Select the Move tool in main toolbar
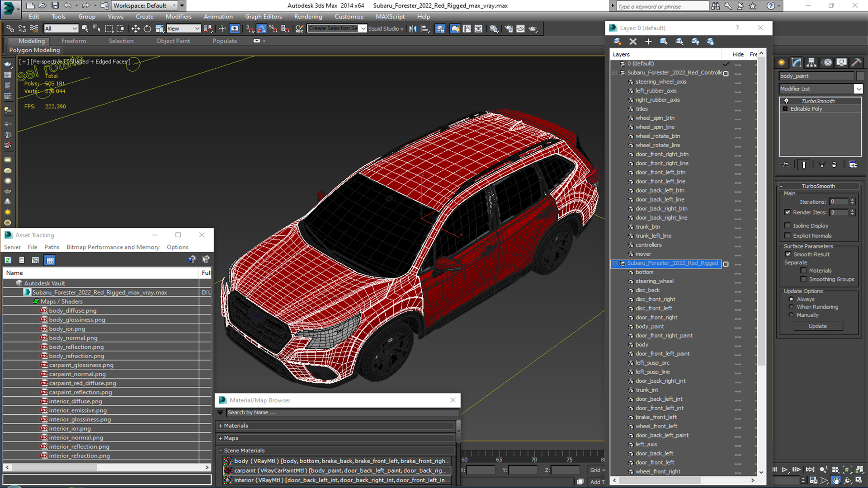The height and width of the screenshot is (488, 868). tap(135, 28)
